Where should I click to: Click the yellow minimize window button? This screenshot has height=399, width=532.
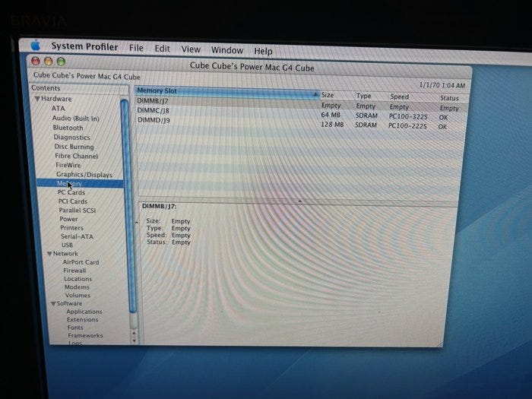click(48, 62)
